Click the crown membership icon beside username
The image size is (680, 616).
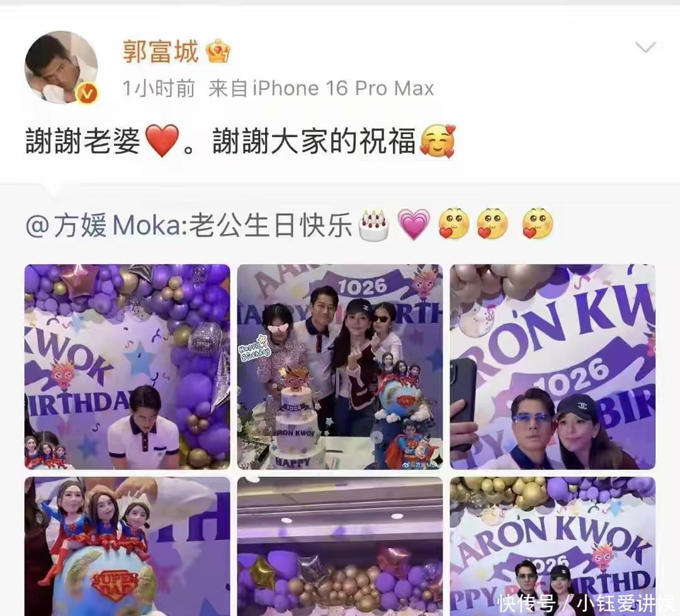[x=218, y=52]
